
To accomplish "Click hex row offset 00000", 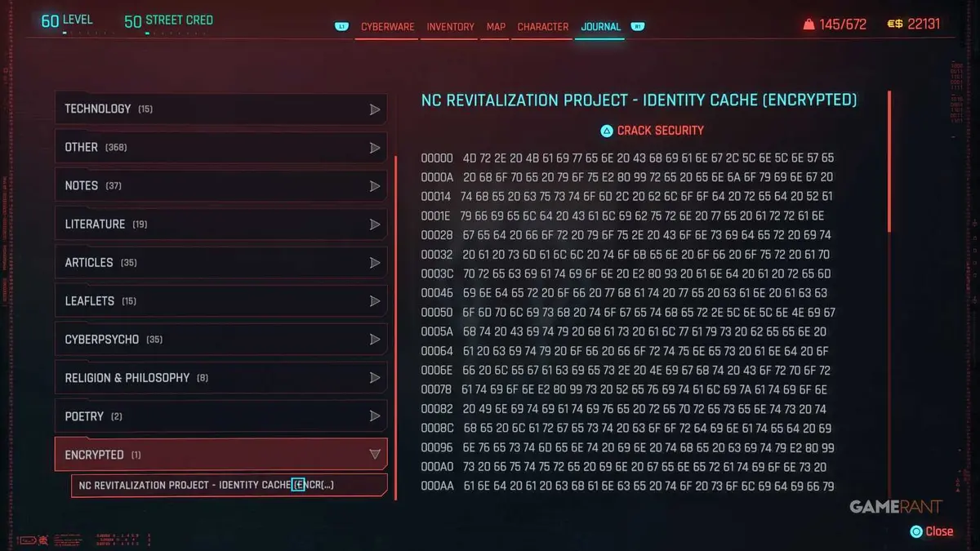I will point(437,158).
